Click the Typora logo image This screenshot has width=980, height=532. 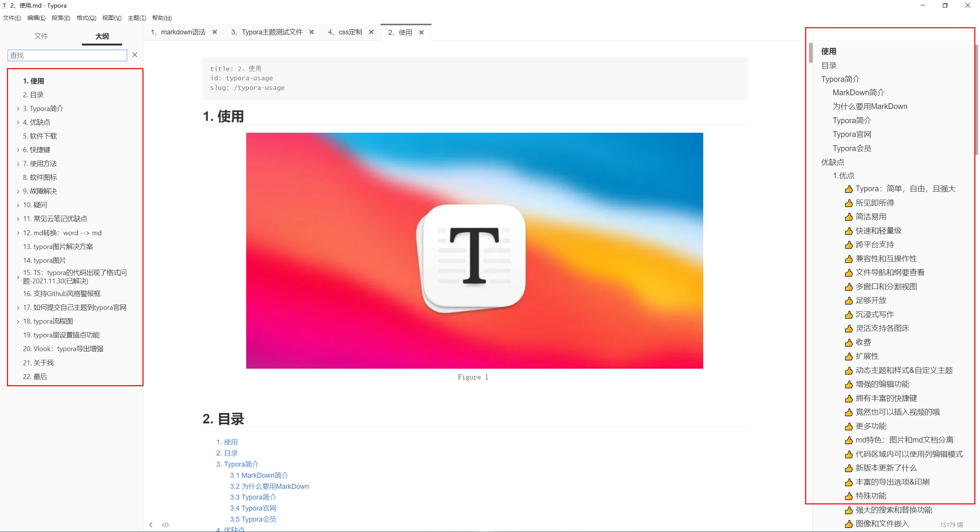coord(474,251)
